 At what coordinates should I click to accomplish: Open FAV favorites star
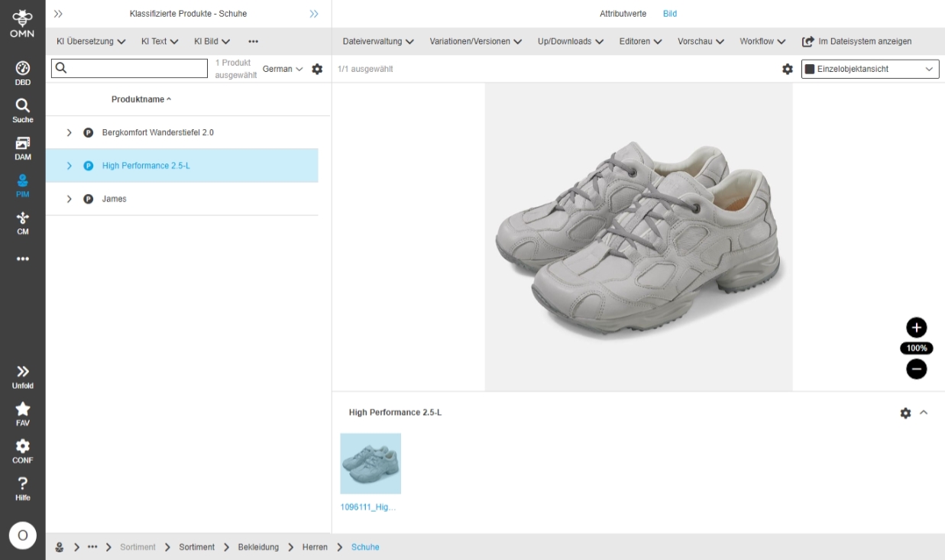click(x=22, y=413)
